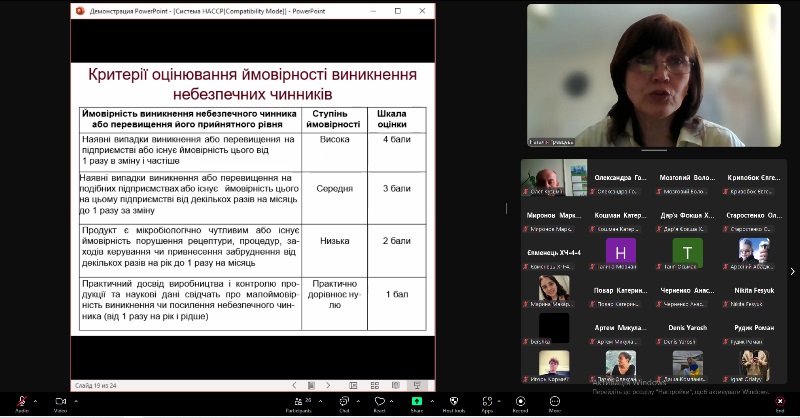Select the purple H avatar tile

(620, 253)
